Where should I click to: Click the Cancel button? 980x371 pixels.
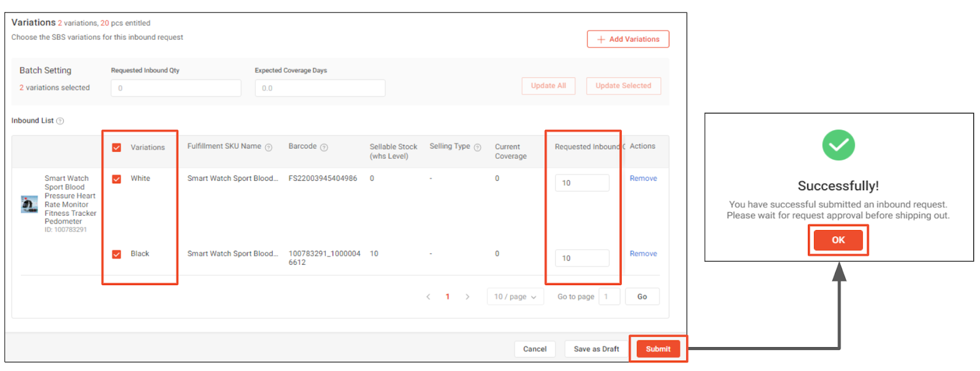pyautogui.click(x=535, y=349)
